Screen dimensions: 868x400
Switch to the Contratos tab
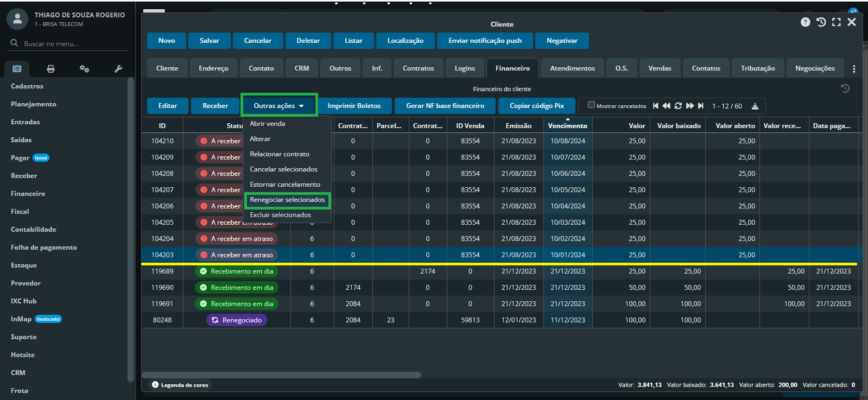(x=418, y=68)
